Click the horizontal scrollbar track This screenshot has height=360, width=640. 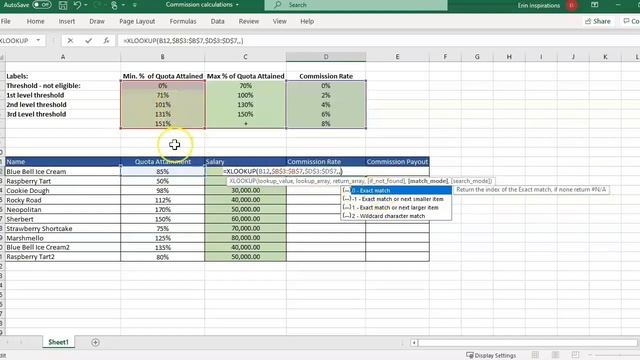(x=529, y=343)
